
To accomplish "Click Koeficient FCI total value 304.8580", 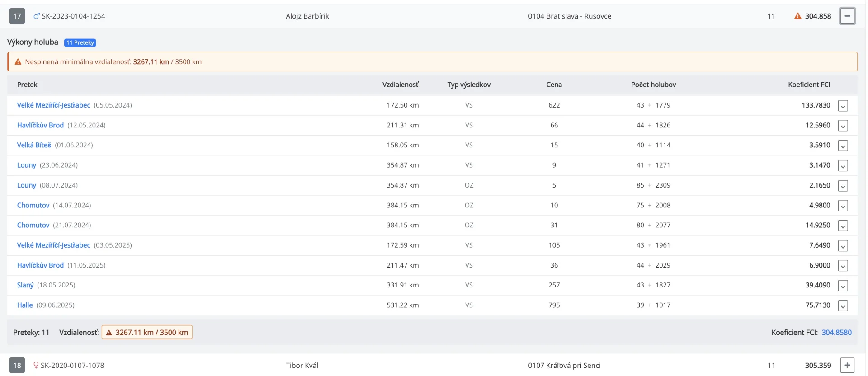I will click(836, 333).
